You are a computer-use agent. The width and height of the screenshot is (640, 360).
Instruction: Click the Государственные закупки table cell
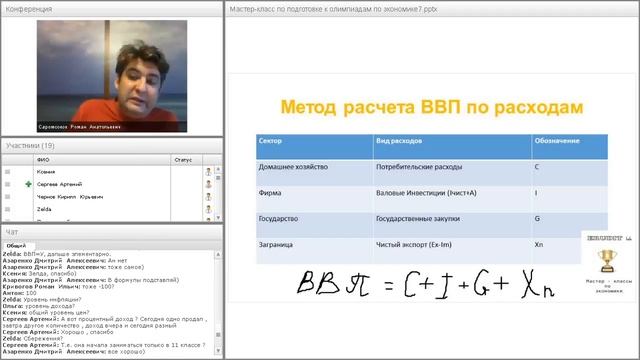point(452,224)
